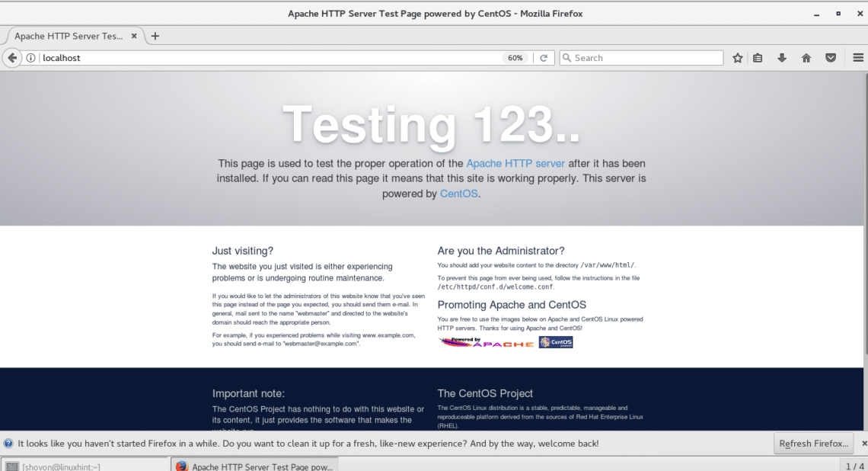This screenshot has width=868, height=471.
Task: Show your bookmarks list icon
Action: pyautogui.click(x=758, y=58)
